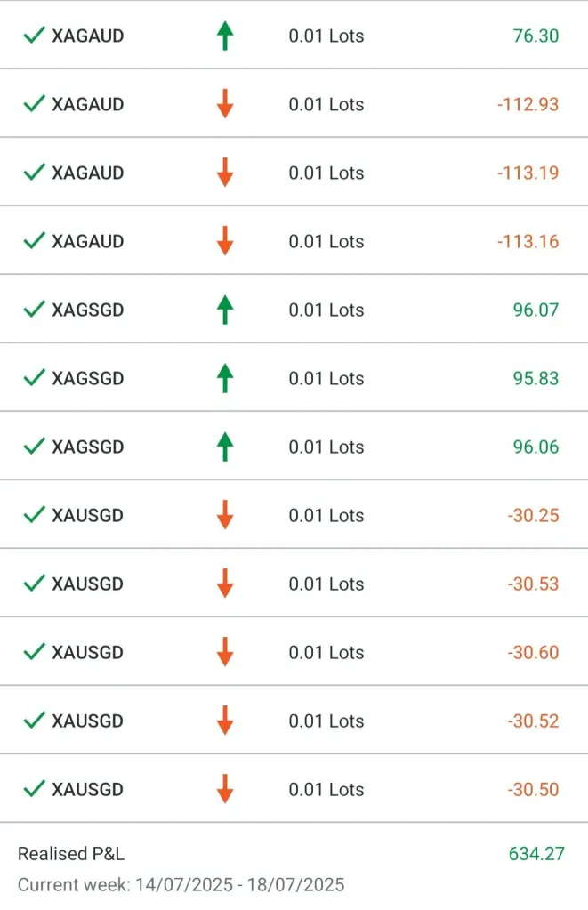Click the 634.27 realised profit total
The image size is (588, 910).
point(536,854)
